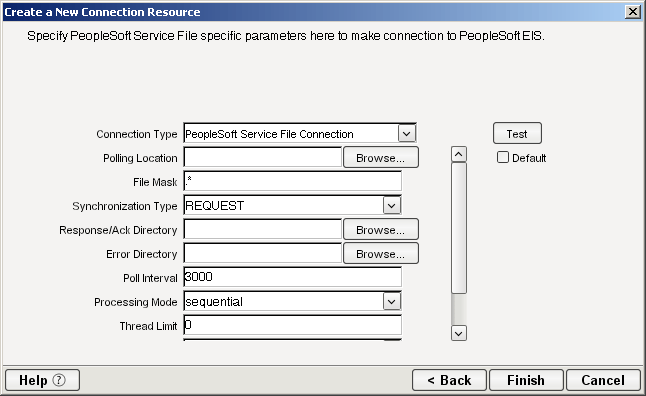646x396 pixels.
Task: Click the File Mask input field
Action: (293, 181)
